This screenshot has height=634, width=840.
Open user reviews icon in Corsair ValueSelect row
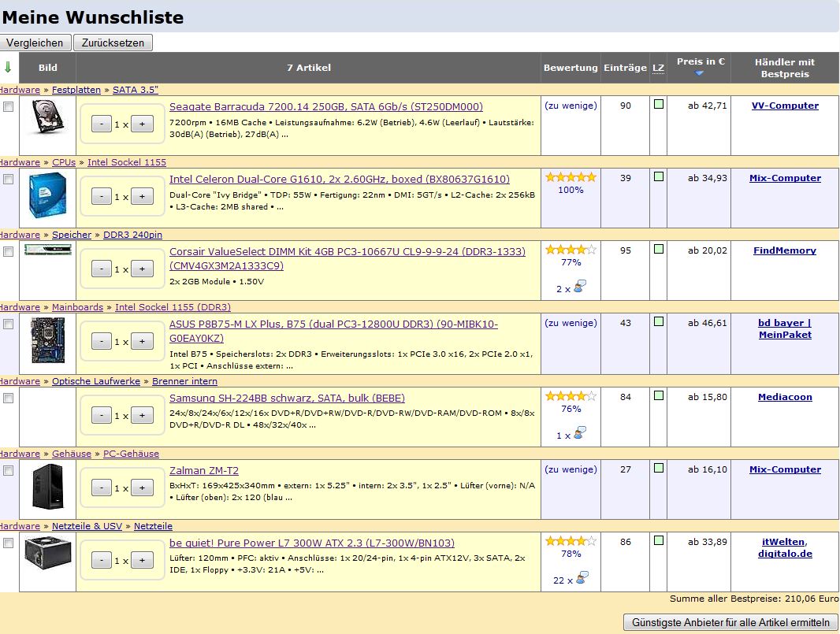click(580, 287)
